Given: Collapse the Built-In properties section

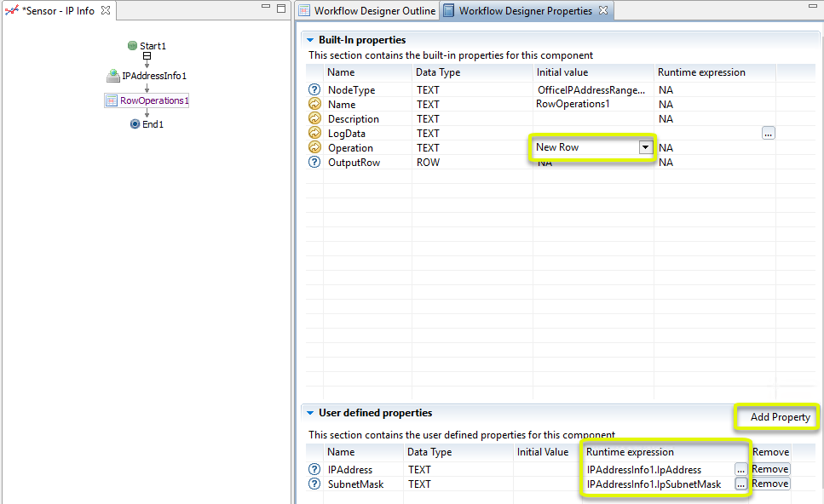Looking at the screenshot, I should click(310, 40).
